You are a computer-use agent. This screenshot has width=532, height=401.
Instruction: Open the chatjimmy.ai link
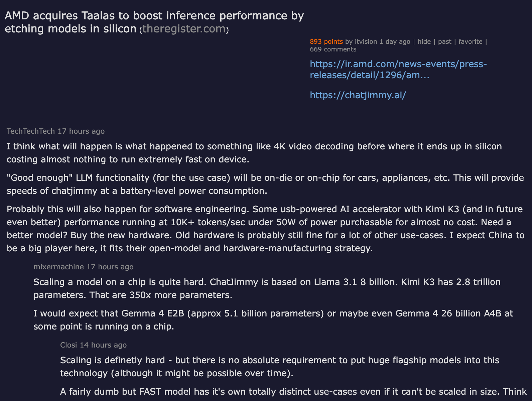pos(358,95)
